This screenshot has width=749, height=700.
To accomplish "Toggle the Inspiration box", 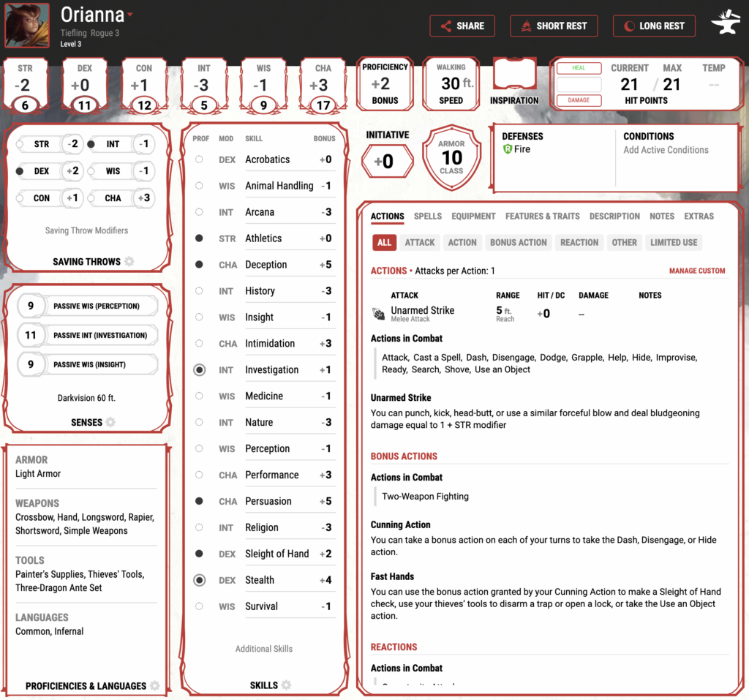I will (513, 77).
